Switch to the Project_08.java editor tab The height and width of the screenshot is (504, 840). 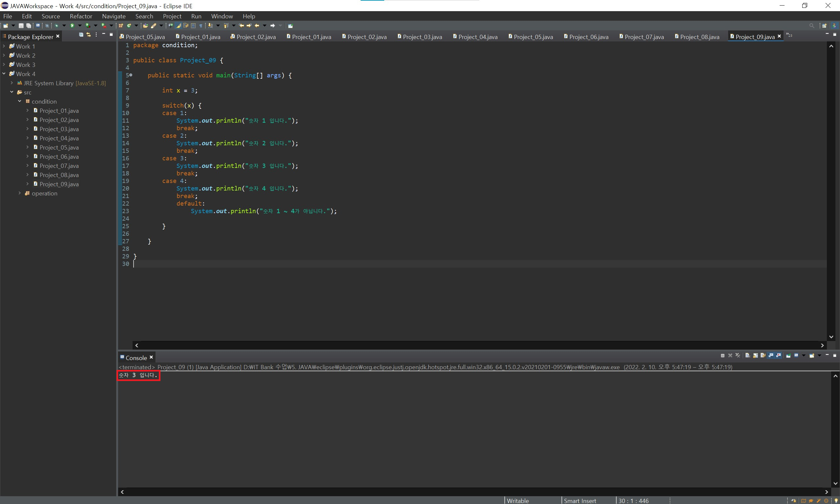point(699,37)
